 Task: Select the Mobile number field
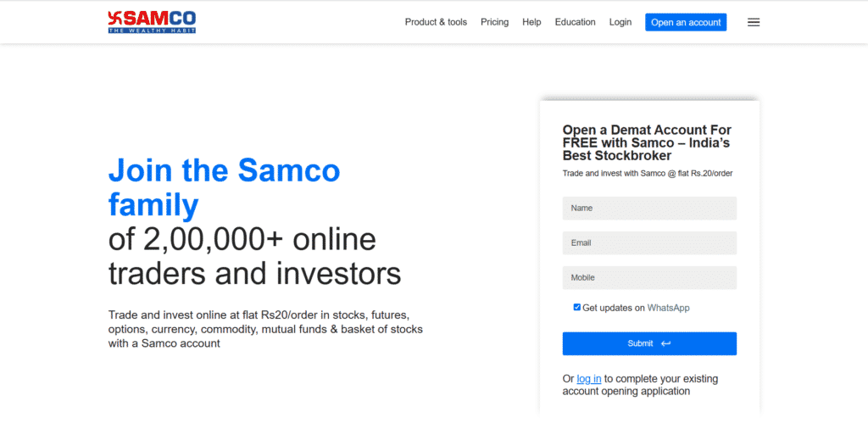(x=649, y=278)
